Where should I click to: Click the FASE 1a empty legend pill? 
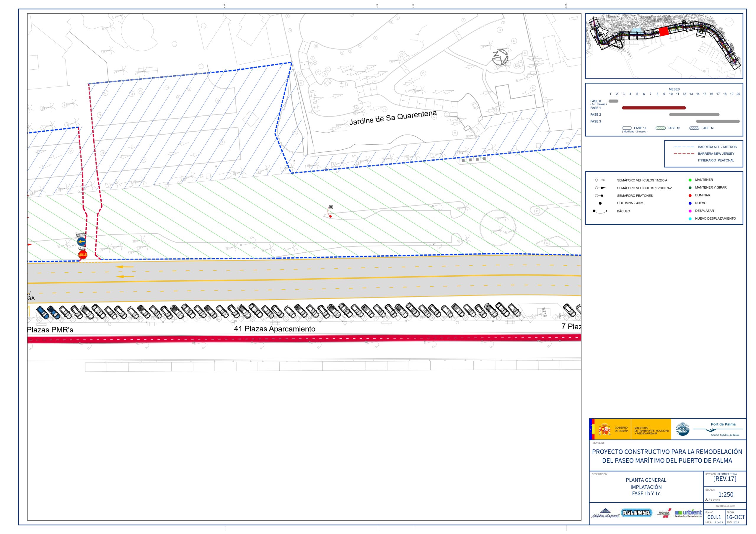(x=627, y=128)
